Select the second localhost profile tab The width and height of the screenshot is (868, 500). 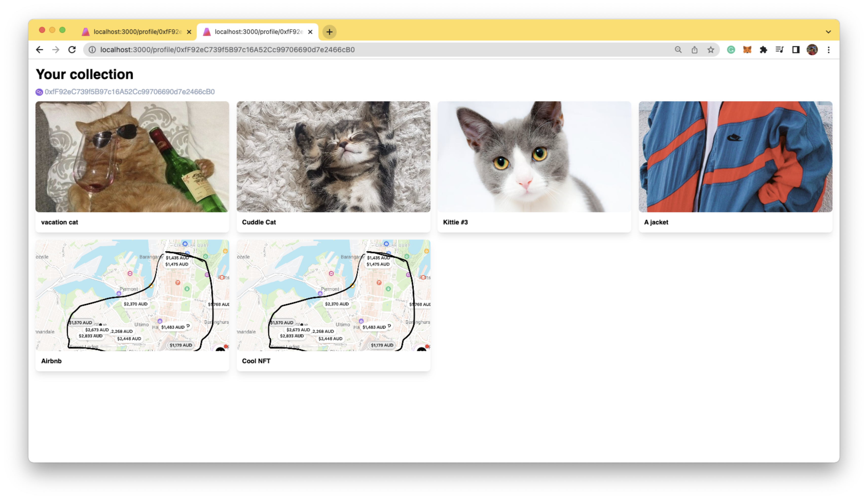point(258,32)
